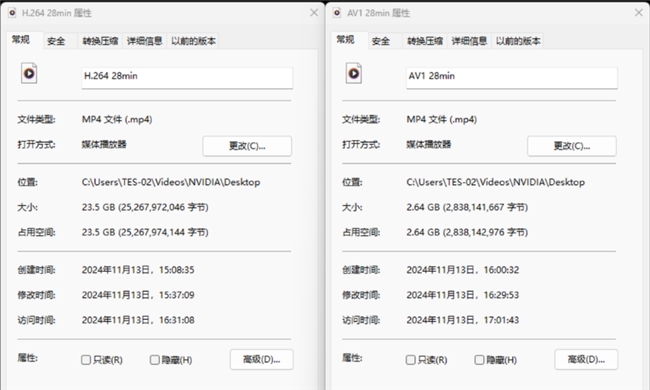Click the media file icon in AV1 window
The height and width of the screenshot is (390, 650).
pos(354,73)
